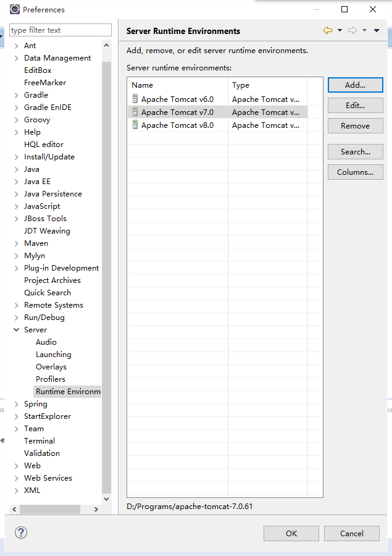Click the Apache Tomcat v6.0 server icon

tap(135, 99)
